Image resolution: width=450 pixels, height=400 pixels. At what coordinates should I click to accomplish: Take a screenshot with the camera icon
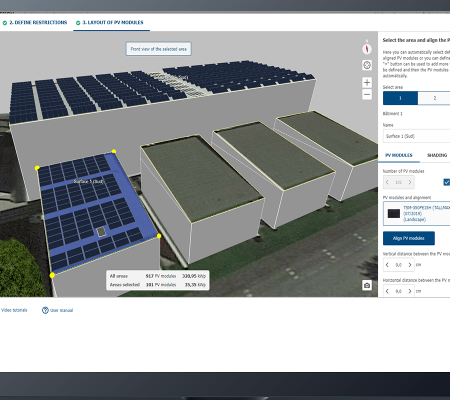[x=367, y=285]
